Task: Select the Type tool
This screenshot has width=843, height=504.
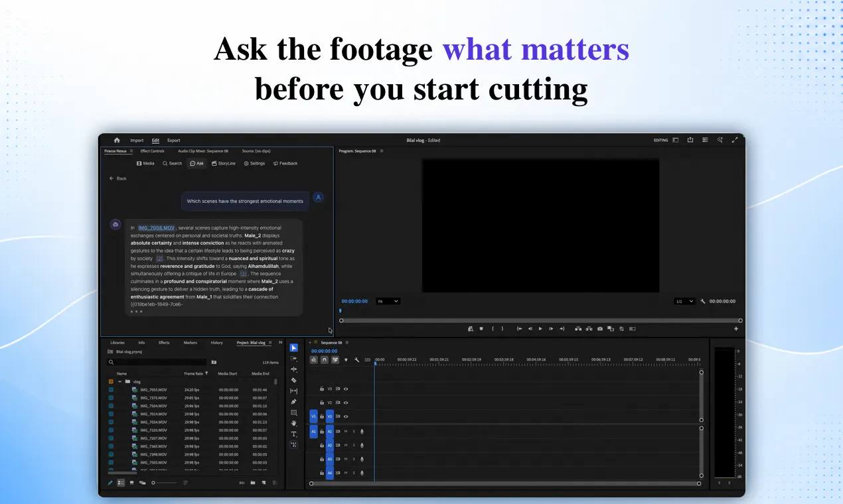Action: click(294, 434)
